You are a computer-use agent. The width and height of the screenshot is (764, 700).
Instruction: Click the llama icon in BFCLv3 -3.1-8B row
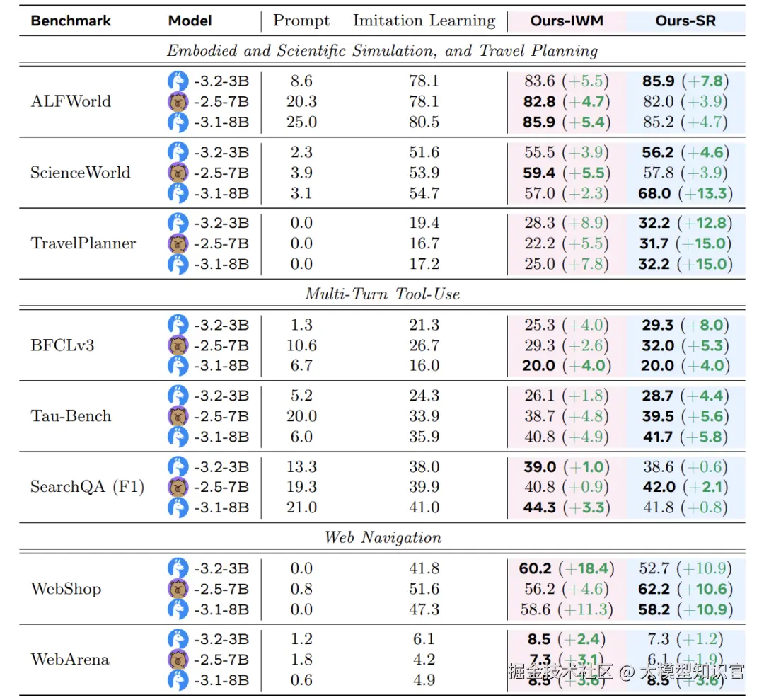pyautogui.click(x=178, y=366)
